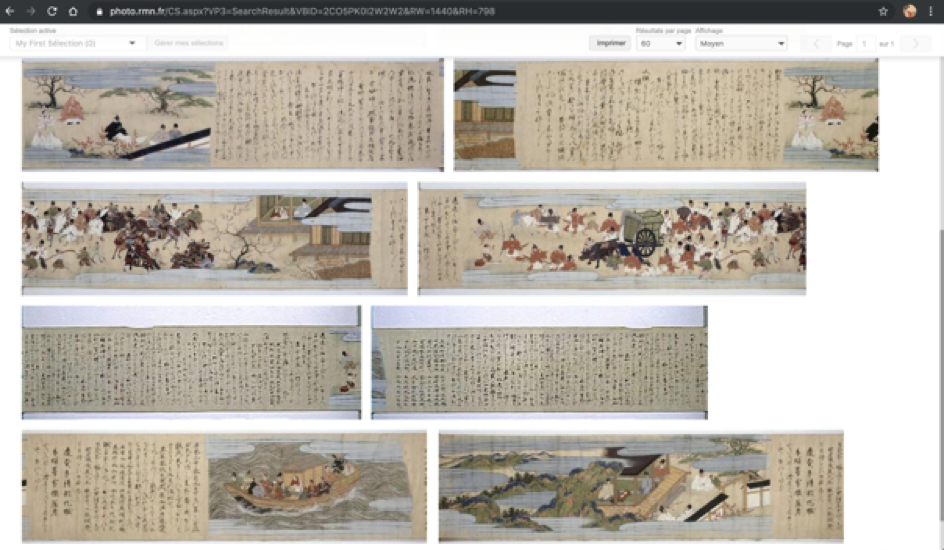
Task: Click the page number input field
Action: point(865,44)
